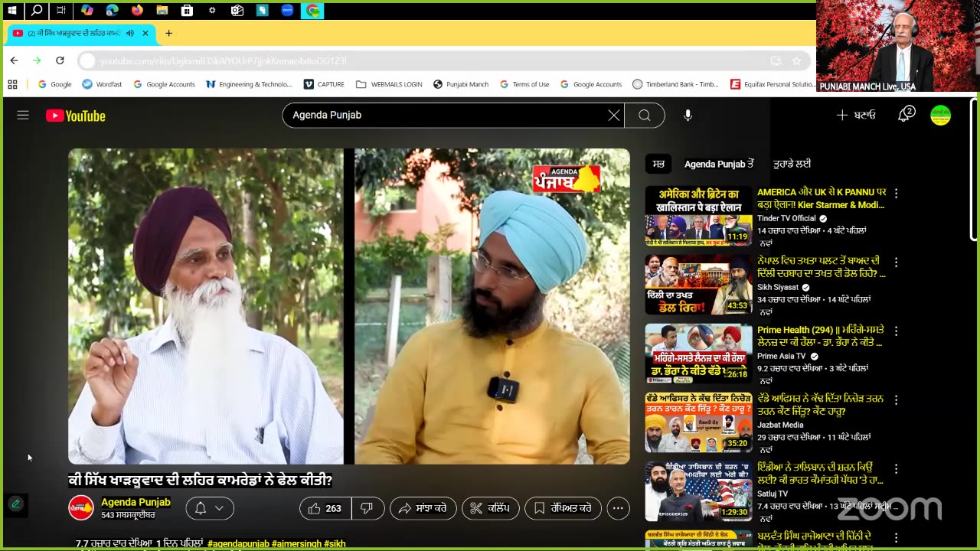The height and width of the screenshot is (551, 980).
Task: Open the Terms of Use bookmark
Action: 524,84
